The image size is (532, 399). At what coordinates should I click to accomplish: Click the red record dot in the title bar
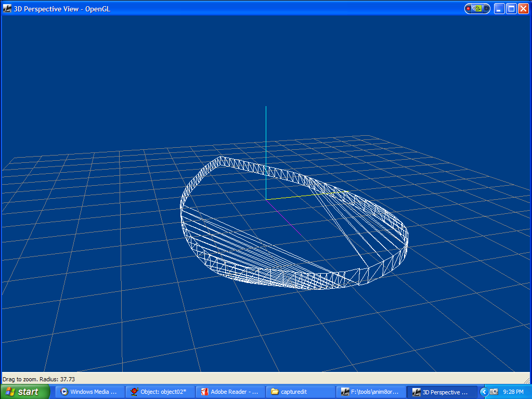click(x=468, y=8)
